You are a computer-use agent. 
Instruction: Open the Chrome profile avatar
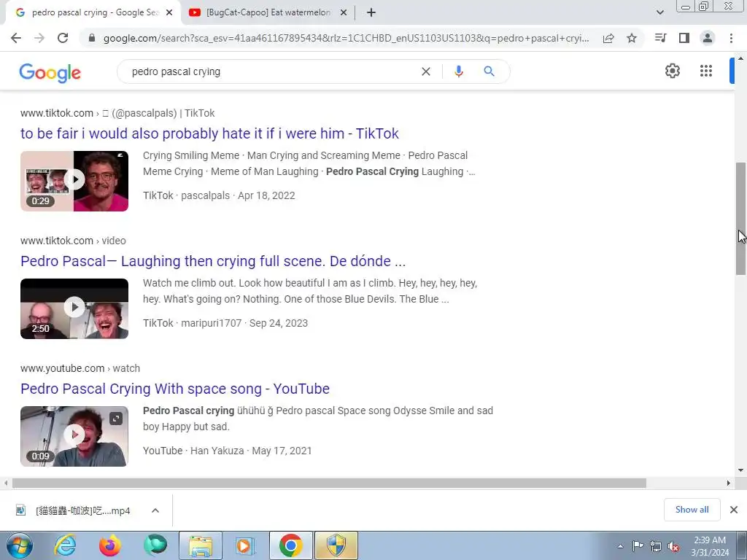[708, 38]
